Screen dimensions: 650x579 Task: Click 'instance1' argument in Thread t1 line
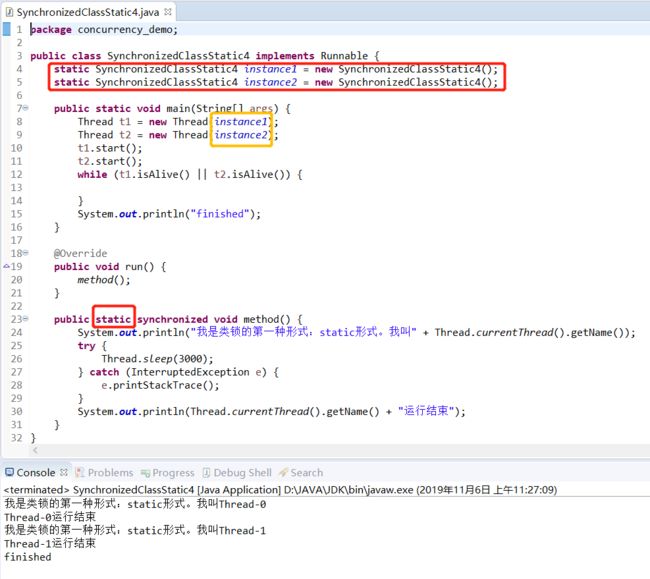tap(241, 121)
